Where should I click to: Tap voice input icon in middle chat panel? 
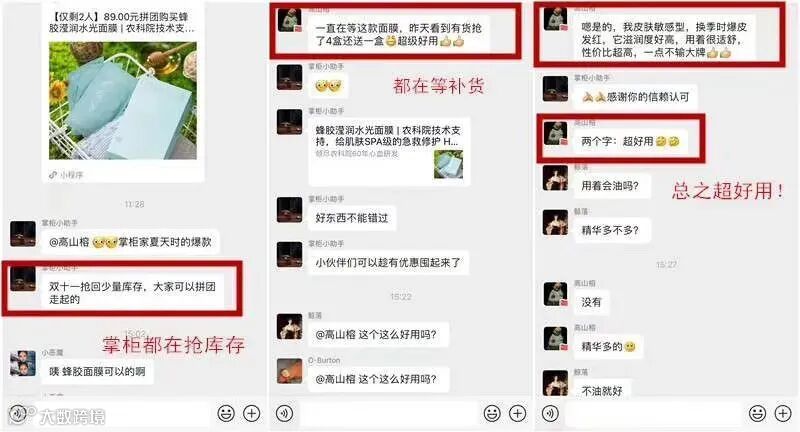point(284,413)
